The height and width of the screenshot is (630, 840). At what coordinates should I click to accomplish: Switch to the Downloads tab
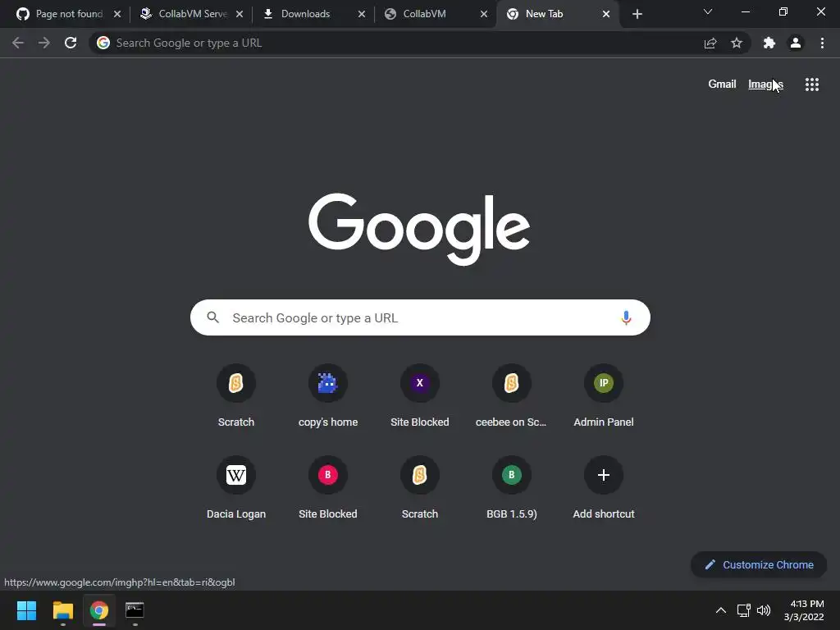[313, 14]
